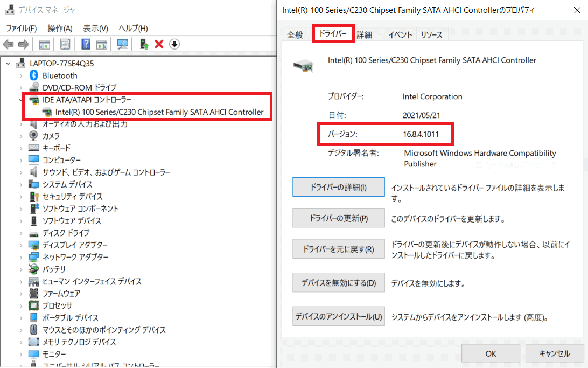Click the "LAPTOP-77SE4Q35" computer name label
The width and height of the screenshot is (588, 368).
pos(62,64)
